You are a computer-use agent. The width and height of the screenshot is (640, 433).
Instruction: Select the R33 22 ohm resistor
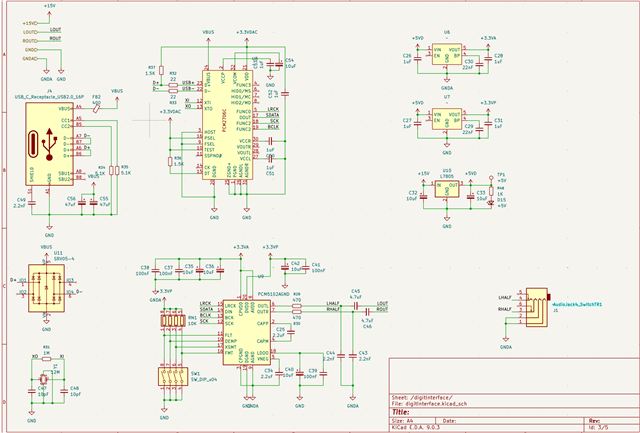173,91
